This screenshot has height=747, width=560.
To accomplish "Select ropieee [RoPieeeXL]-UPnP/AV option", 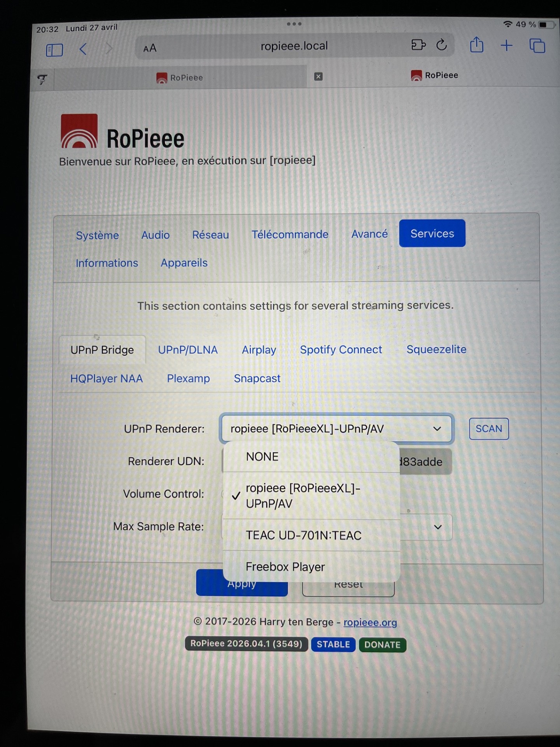I will point(311,496).
